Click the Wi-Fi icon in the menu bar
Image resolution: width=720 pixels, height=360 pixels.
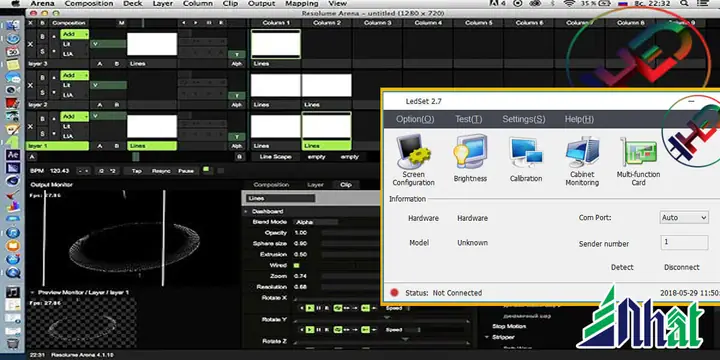[569, 4]
